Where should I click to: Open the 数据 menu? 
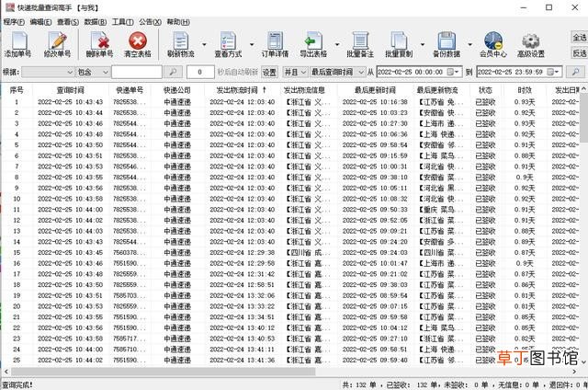(x=96, y=22)
